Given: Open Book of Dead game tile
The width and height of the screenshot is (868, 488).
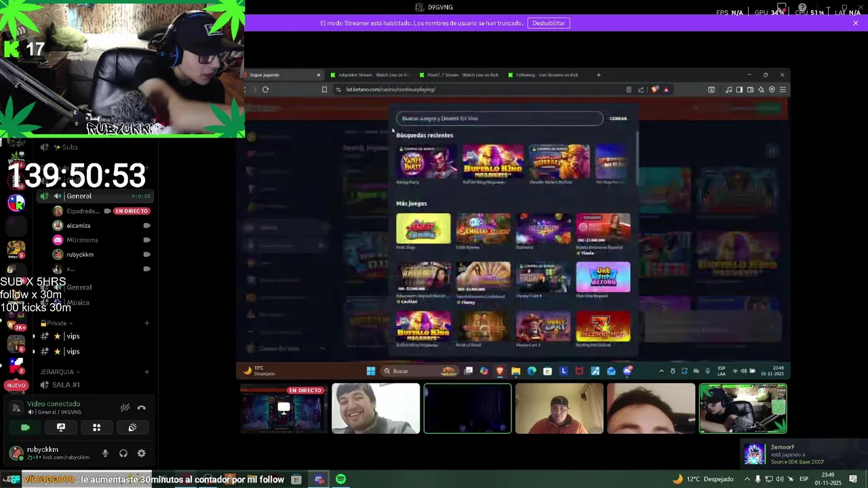Looking at the screenshot, I should (484, 326).
